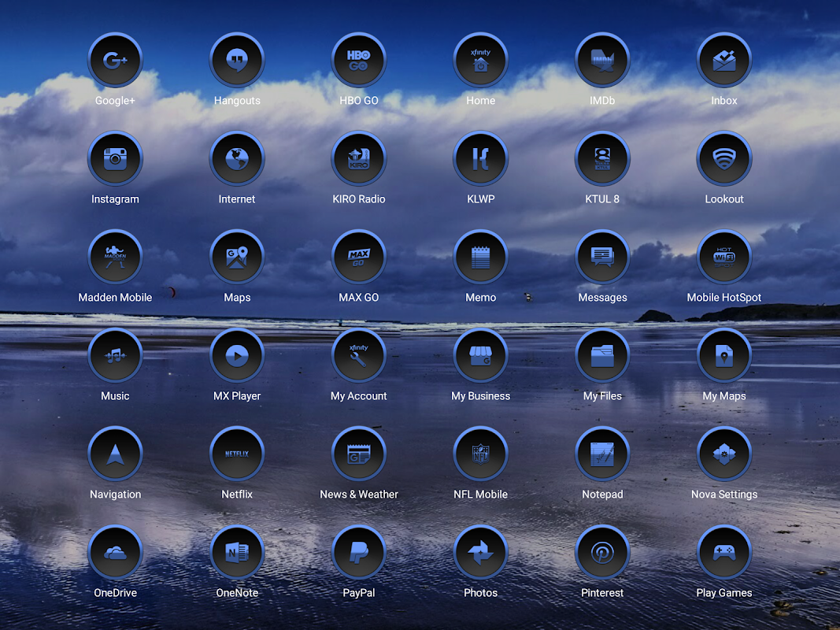The image size is (840, 630).
Task: Open the Memo notepad icon
Action: [x=480, y=258]
